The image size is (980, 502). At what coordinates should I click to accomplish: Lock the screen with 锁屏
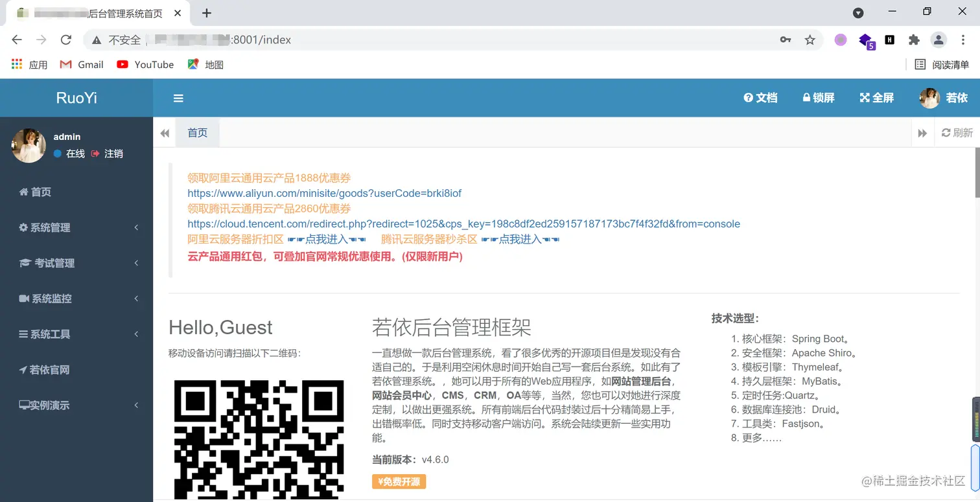click(x=819, y=98)
